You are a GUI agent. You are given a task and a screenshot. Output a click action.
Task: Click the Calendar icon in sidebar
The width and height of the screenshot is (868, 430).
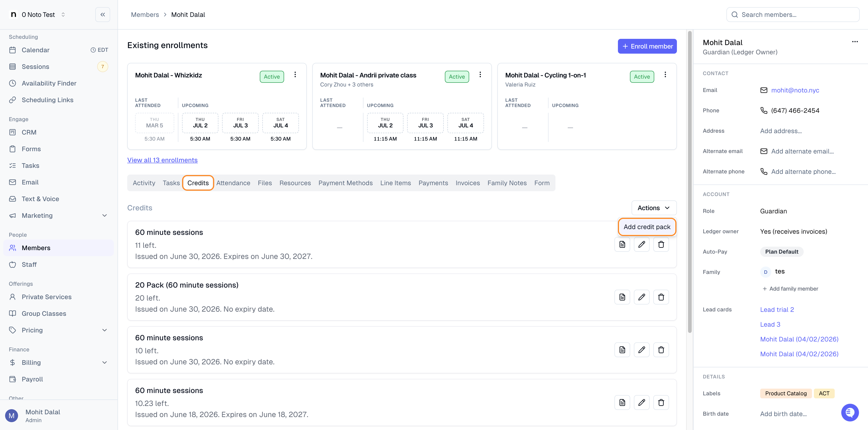(x=12, y=50)
